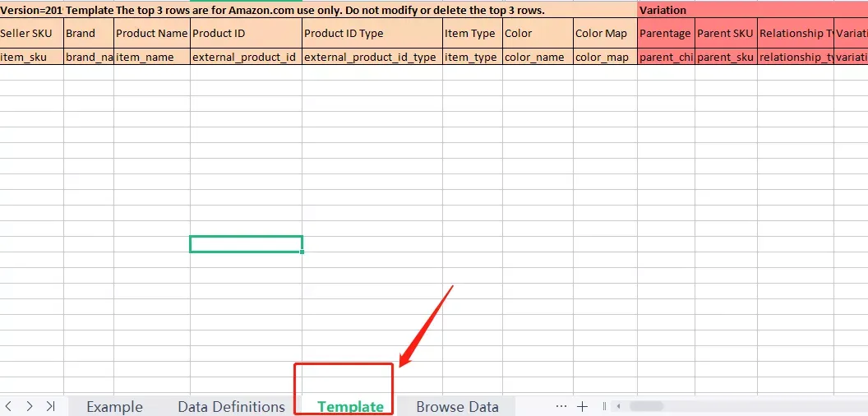Go to previous sheet using left arrow
The image size is (868, 416).
point(9,407)
